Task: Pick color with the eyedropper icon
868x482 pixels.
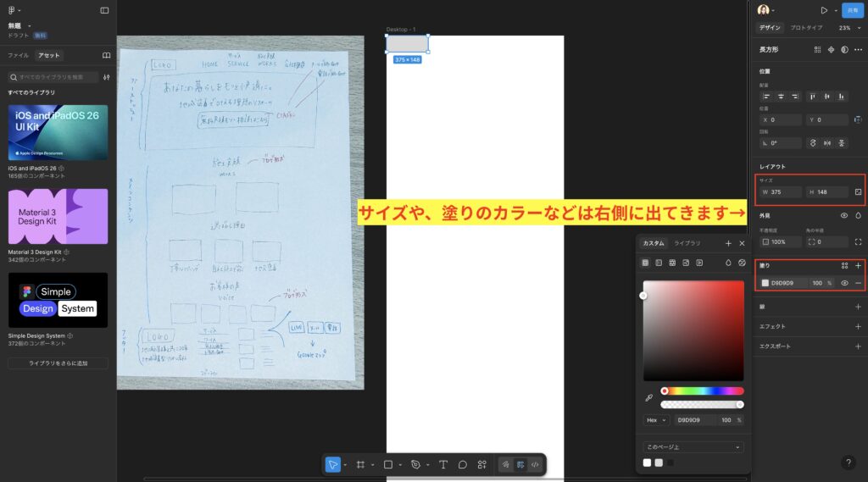Action: [x=649, y=397]
